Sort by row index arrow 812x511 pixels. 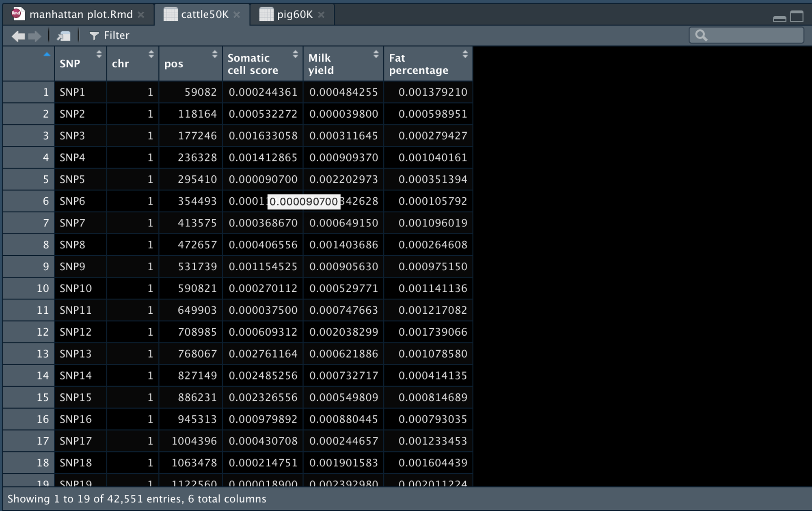(47, 54)
